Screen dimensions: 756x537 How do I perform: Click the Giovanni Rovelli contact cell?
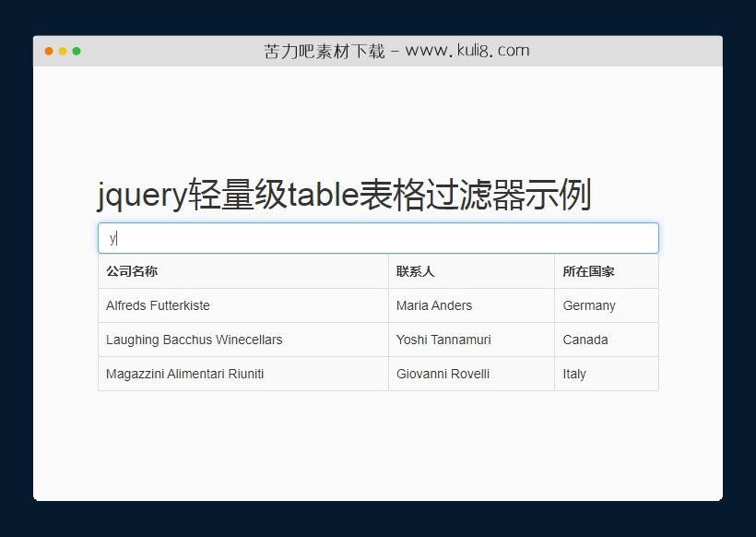tap(442, 374)
